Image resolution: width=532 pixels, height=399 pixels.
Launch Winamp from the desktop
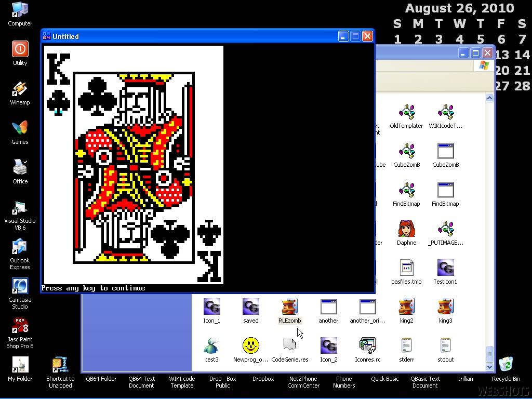click(x=20, y=92)
